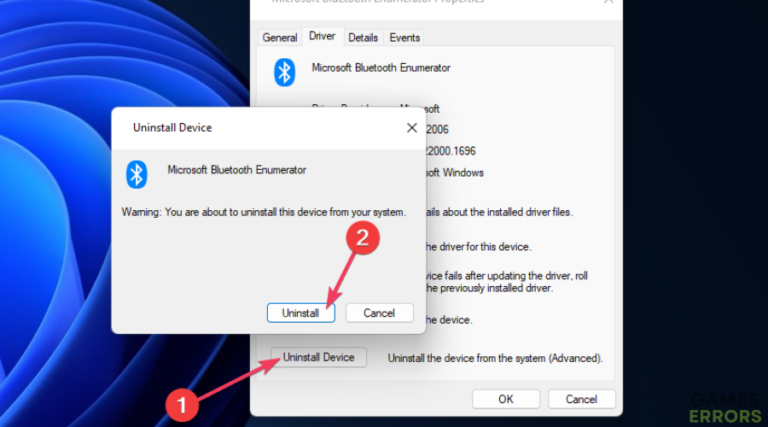Screen dimensions: 768x427
Task: Click the Bluetooth icon in the Properties window
Action: click(x=285, y=71)
